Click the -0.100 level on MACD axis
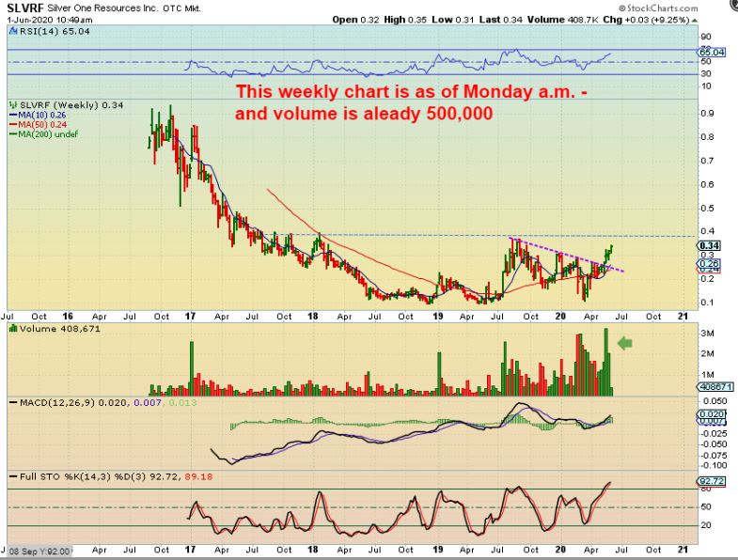Screen dimensions: 738x560 tap(714, 465)
